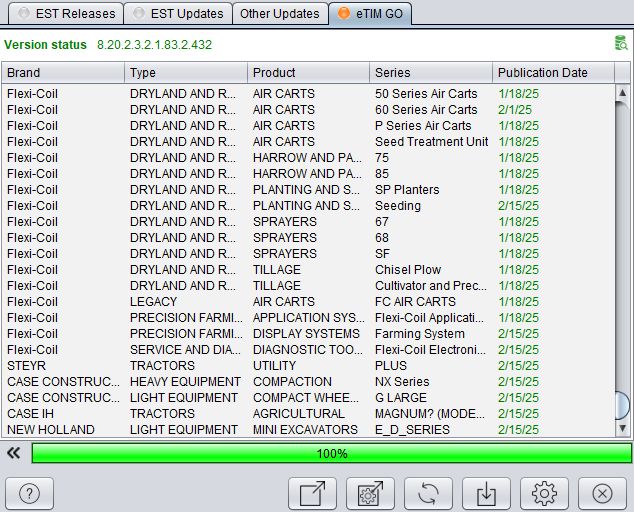Select the STEYR brand row

[308, 366]
